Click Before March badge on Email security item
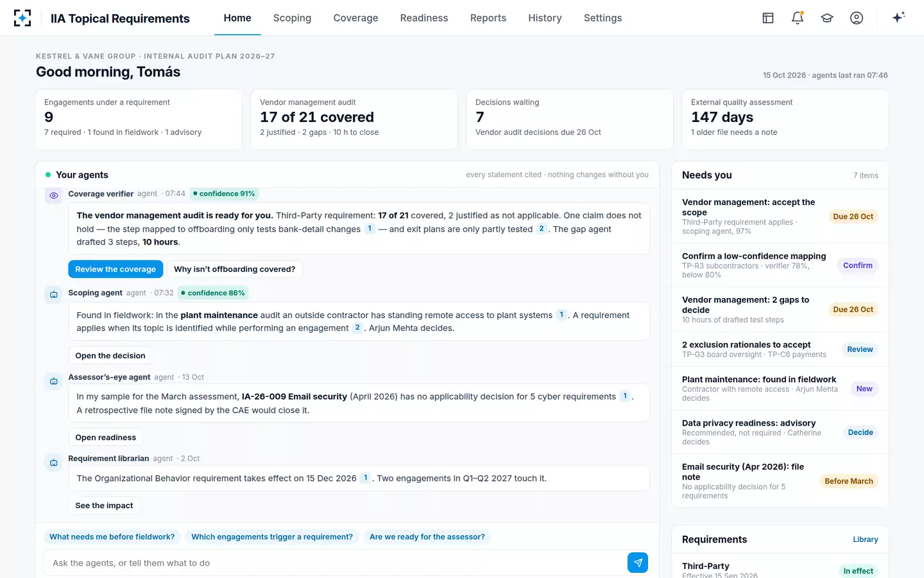The width and height of the screenshot is (924, 578). (849, 481)
